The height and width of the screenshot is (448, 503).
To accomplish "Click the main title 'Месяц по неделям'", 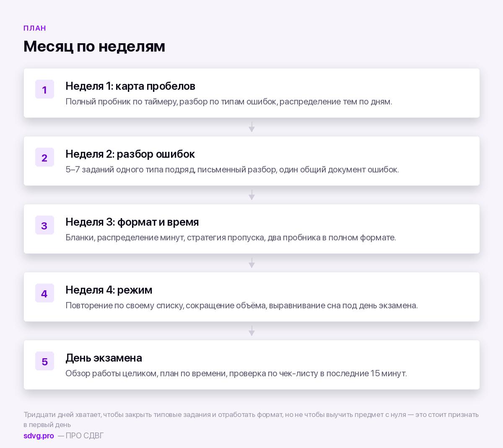I will pos(94,46).
